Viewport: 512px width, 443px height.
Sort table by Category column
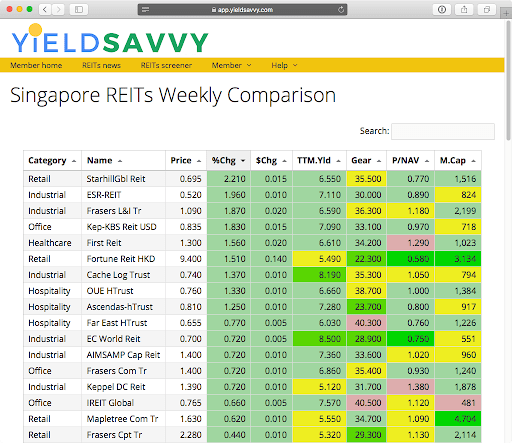click(x=52, y=161)
